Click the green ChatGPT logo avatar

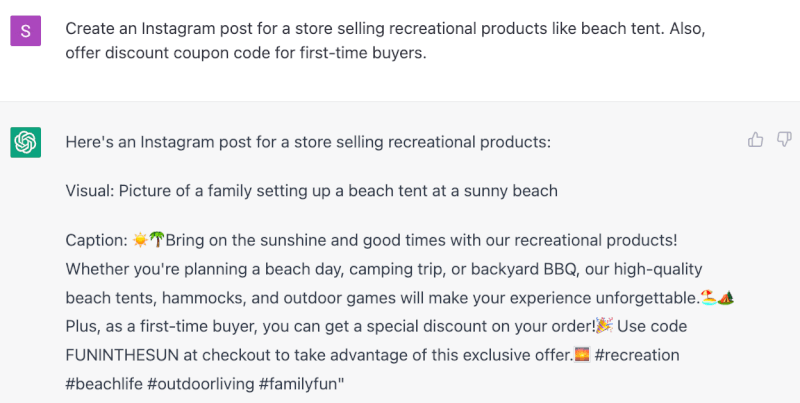click(26, 142)
